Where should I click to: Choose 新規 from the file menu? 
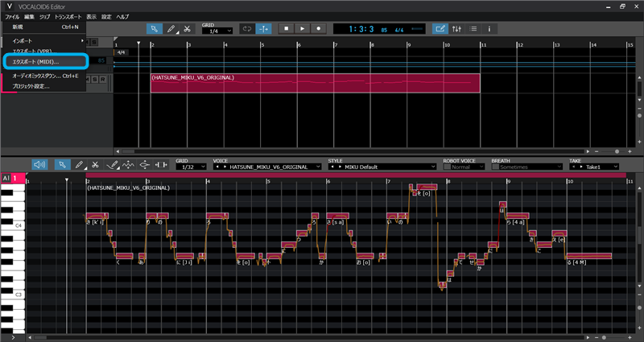44,27
